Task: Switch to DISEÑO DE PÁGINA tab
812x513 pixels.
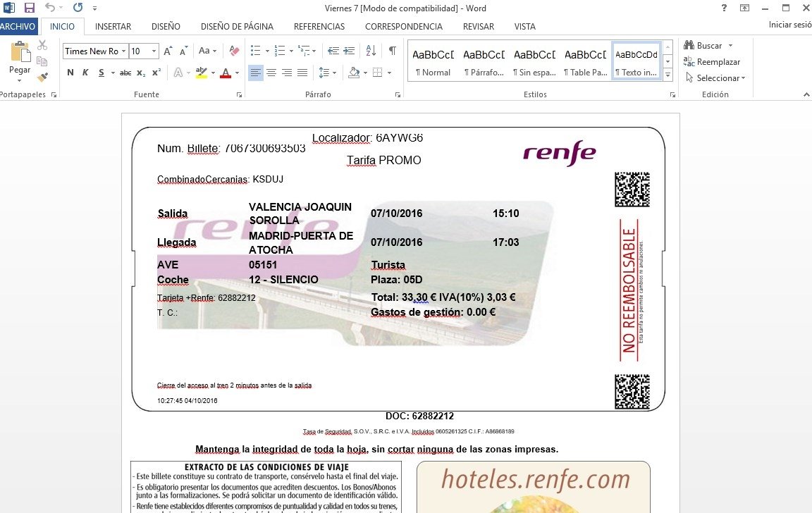Action: [237, 26]
